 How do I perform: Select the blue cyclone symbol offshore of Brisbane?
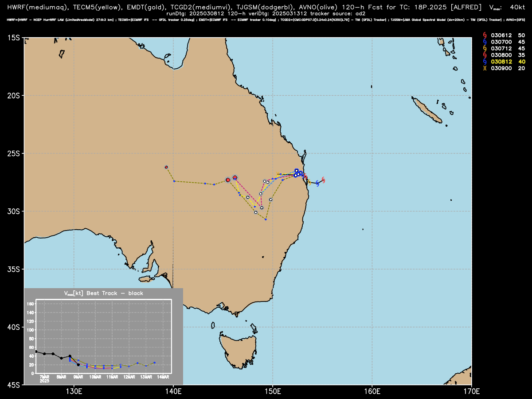(317, 183)
